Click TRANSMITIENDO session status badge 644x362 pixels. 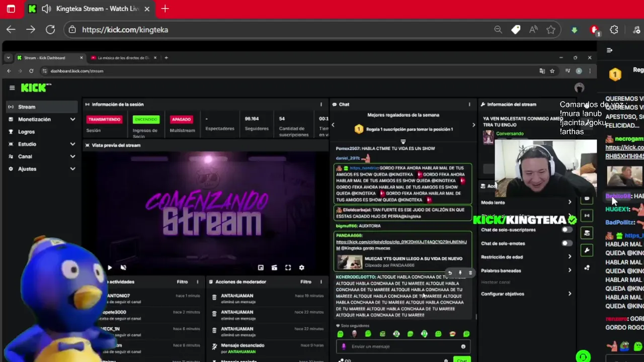coord(105,120)
